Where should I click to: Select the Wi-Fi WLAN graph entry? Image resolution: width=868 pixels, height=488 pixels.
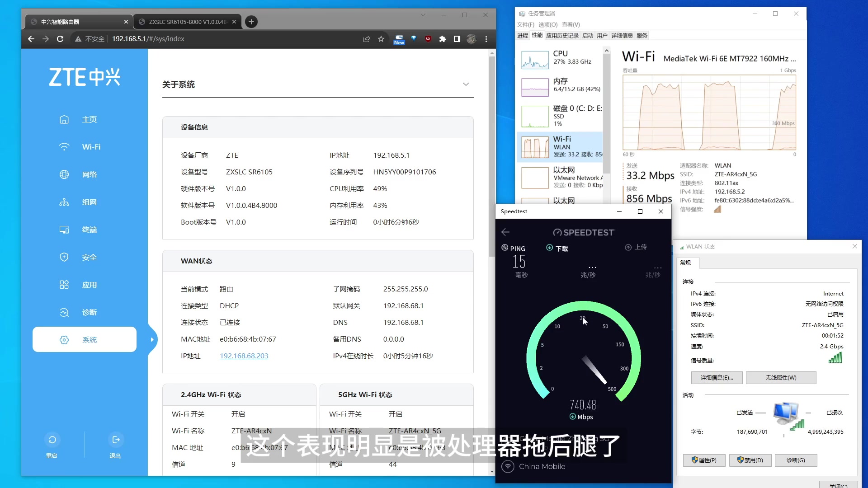click(x=561, y=147)
